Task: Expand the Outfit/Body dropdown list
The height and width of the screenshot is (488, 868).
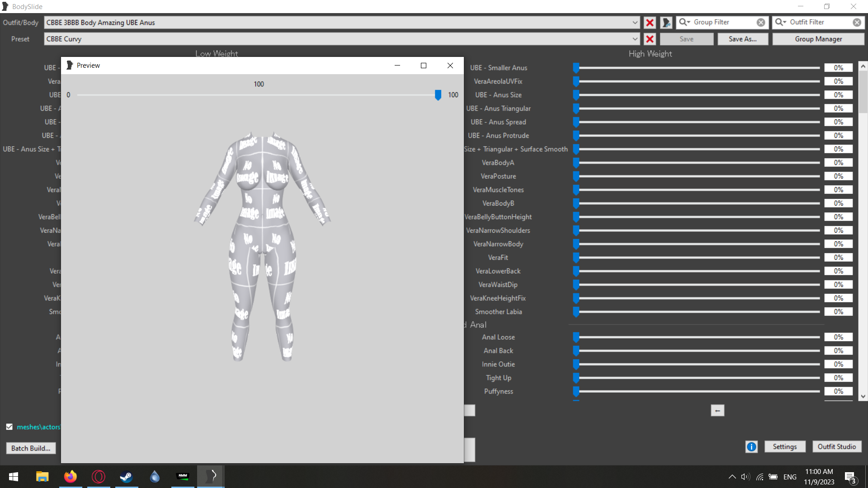Action: 635,23
